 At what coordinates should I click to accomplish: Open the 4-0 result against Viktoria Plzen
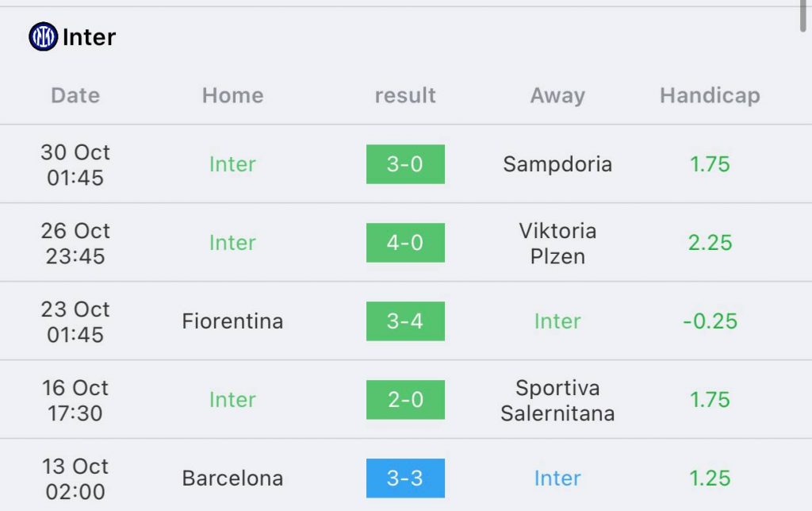pos(405,243)
